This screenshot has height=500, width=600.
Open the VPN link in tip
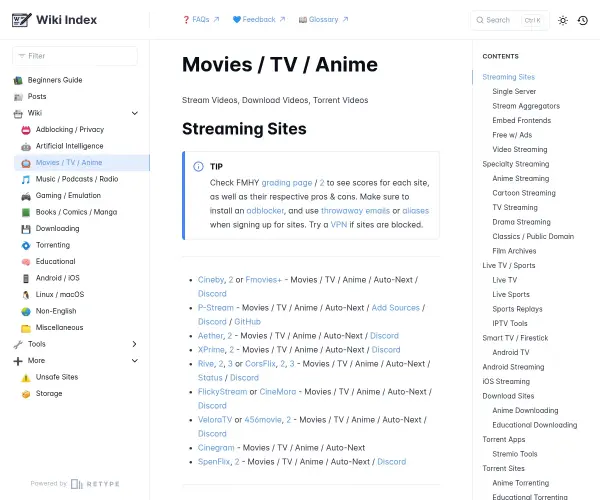coord(339,225)
